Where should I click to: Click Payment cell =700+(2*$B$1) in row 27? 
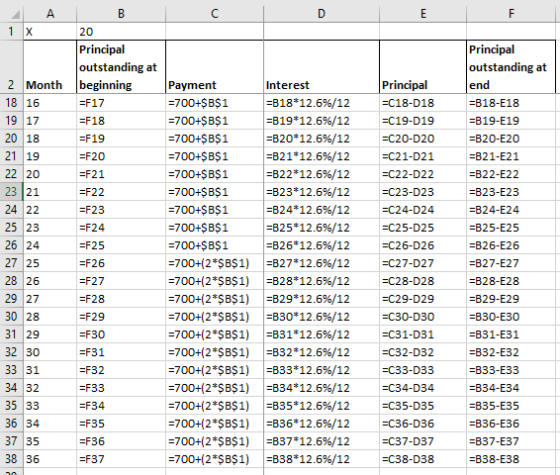coord(214,263)
